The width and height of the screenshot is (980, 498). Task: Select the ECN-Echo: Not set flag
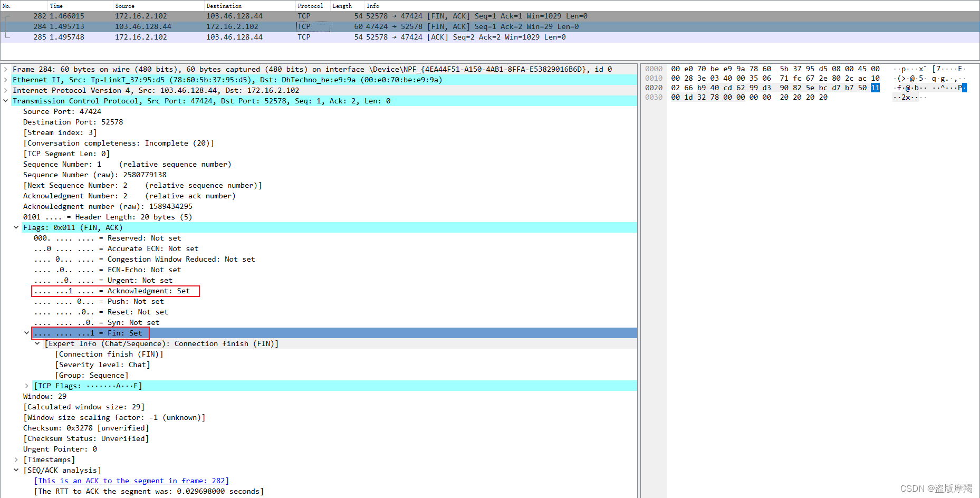tap(108, 270)
